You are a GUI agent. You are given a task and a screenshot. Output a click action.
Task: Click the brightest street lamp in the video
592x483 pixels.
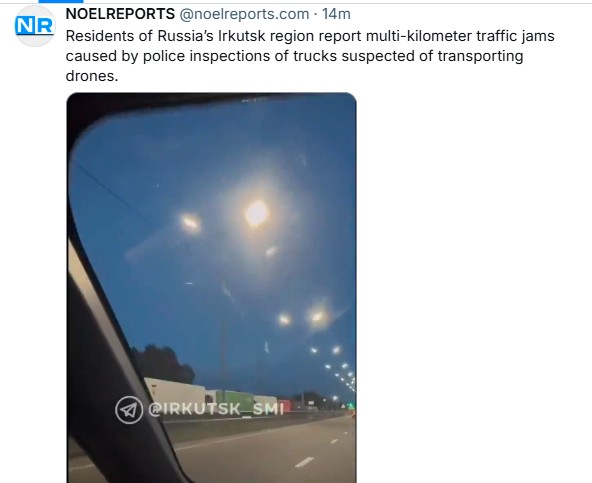click(x=257, y=213)
